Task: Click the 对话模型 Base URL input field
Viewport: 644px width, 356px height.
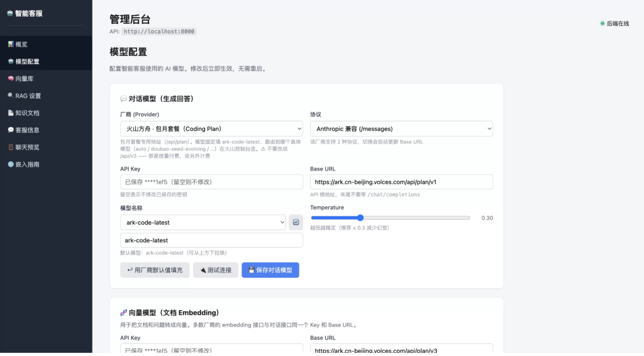Action: (401, 182)
